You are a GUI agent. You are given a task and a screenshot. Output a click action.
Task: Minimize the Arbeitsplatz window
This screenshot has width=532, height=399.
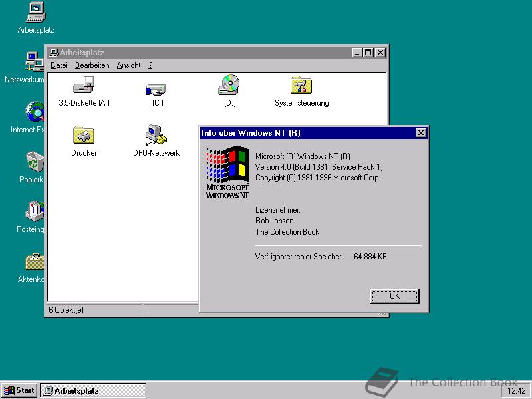[x=357, y=53]
